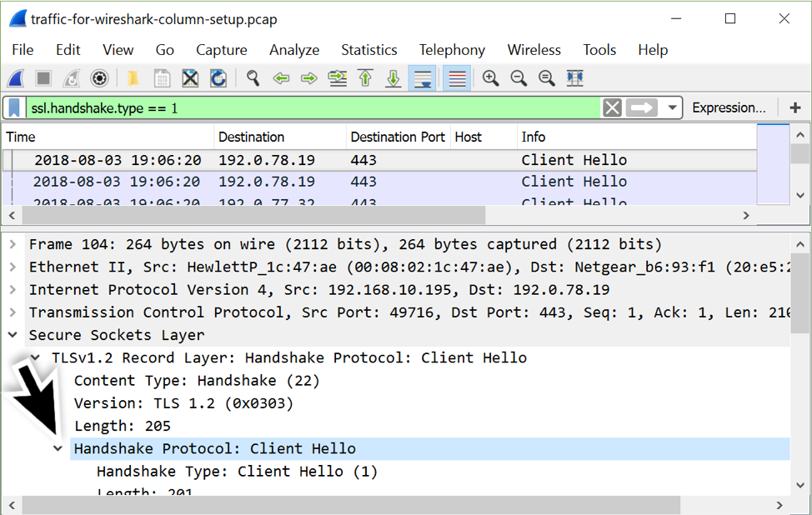The width and height of the screenshot is (812, 515).
Task: Zoom out main window text
Action: pyautogui.click(x=519, y=78)
